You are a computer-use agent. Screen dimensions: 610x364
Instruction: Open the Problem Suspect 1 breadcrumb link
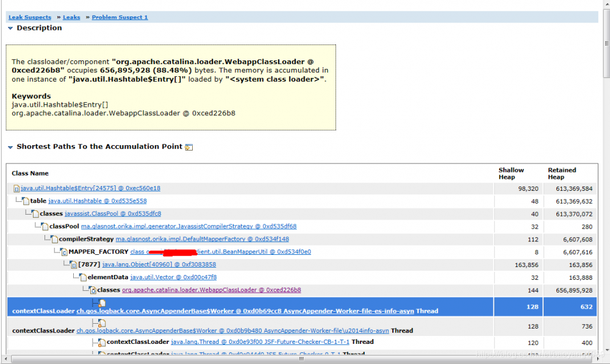tap(120, 17)
